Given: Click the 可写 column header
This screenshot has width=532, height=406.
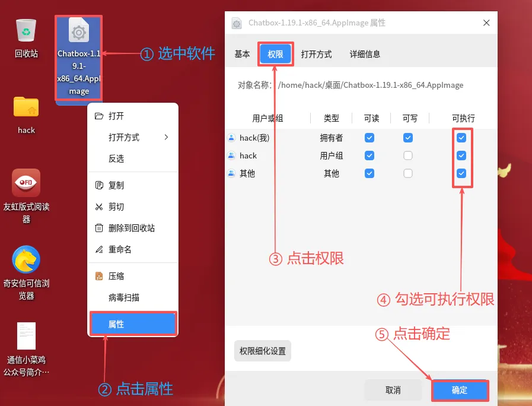Looking at the screenshot, I should point(410,118).
